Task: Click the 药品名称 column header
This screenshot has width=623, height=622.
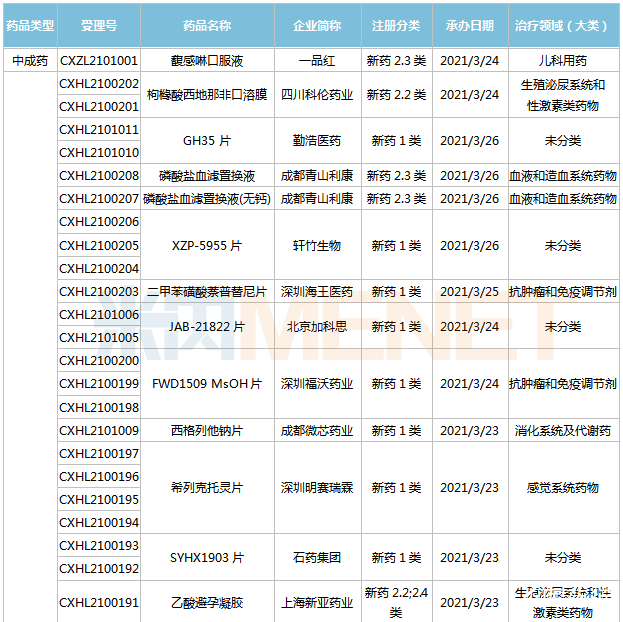Action: point(207,25)
